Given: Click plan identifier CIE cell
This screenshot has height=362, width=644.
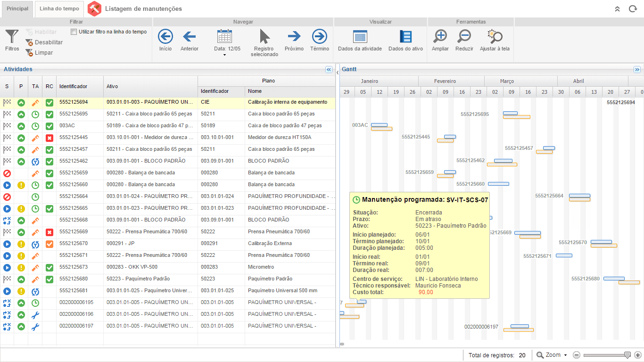Looking at the screenshot, I should [222, 102].
